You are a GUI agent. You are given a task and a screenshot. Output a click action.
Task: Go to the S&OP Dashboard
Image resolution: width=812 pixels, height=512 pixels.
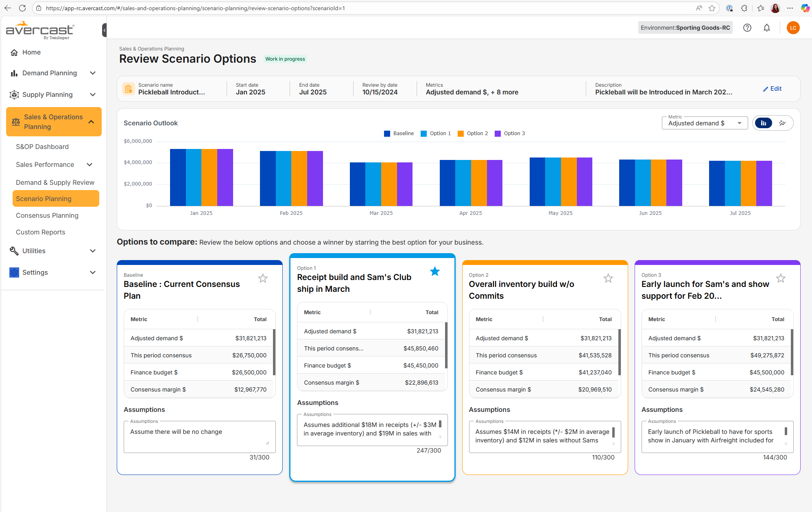pos(42,147)
